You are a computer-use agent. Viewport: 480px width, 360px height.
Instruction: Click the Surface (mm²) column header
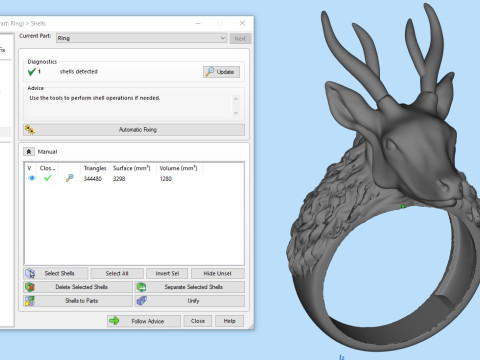132,168
